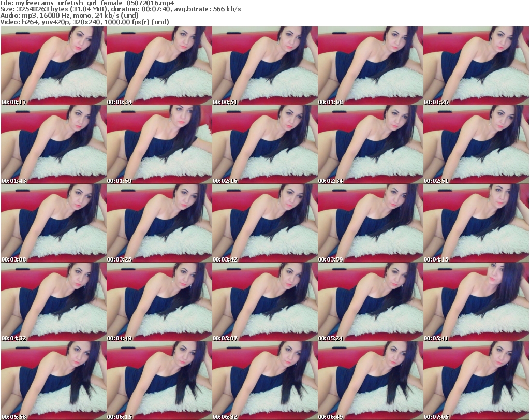
Task: Open the frame stamped 00:01:43
Action: [x=54, y=144]
